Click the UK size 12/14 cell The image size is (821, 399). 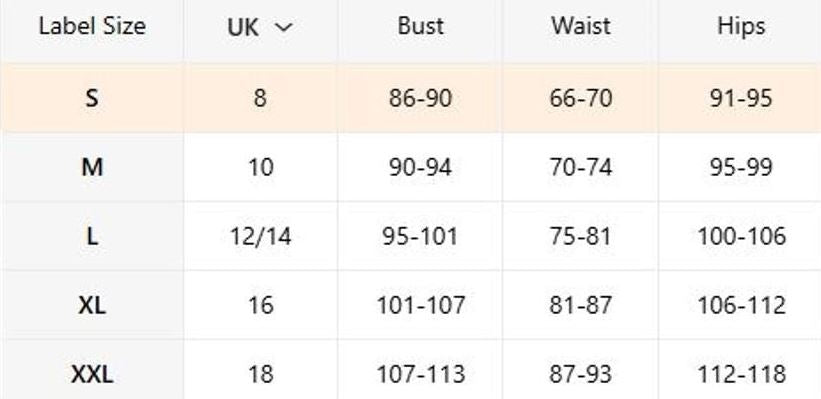coord(260,237)
